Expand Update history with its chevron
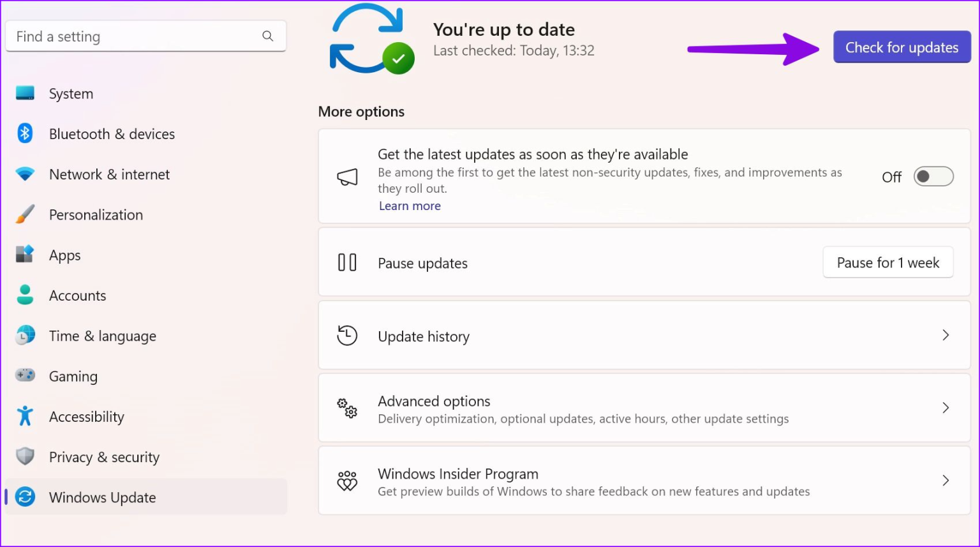This screenshot has height=547, width=980. [946, 336]
